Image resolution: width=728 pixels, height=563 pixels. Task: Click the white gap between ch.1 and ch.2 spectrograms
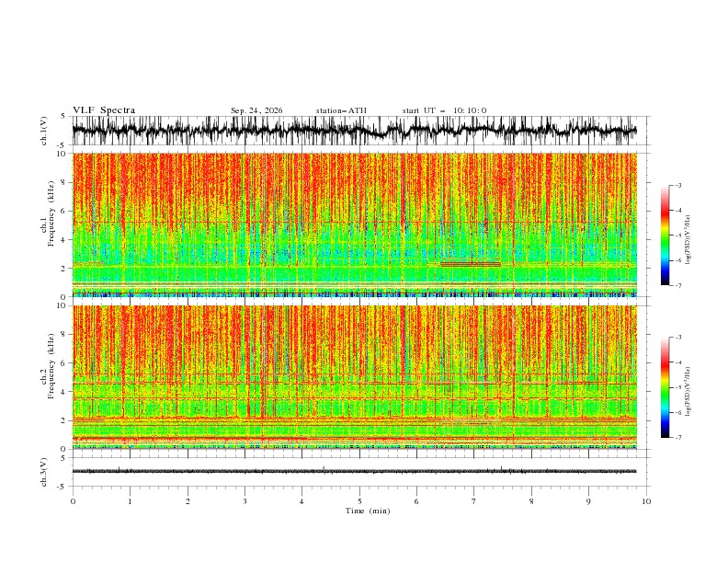[354, 301]
